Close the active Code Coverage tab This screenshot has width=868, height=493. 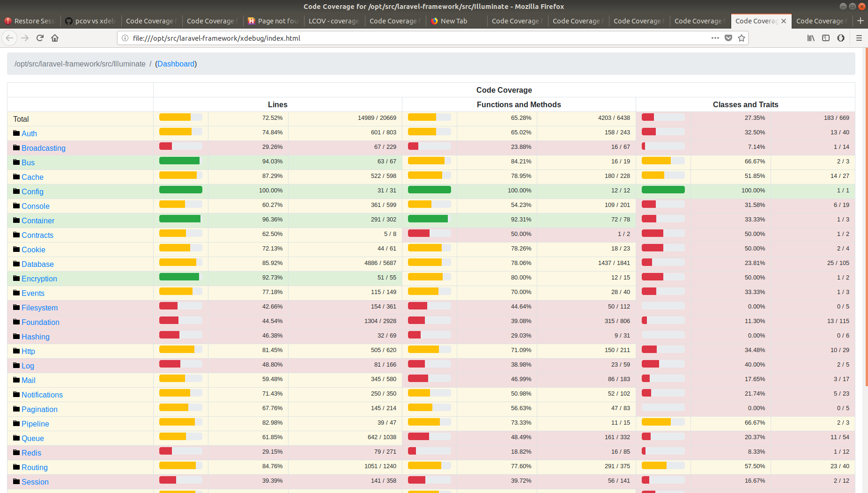tap(784, 21)
